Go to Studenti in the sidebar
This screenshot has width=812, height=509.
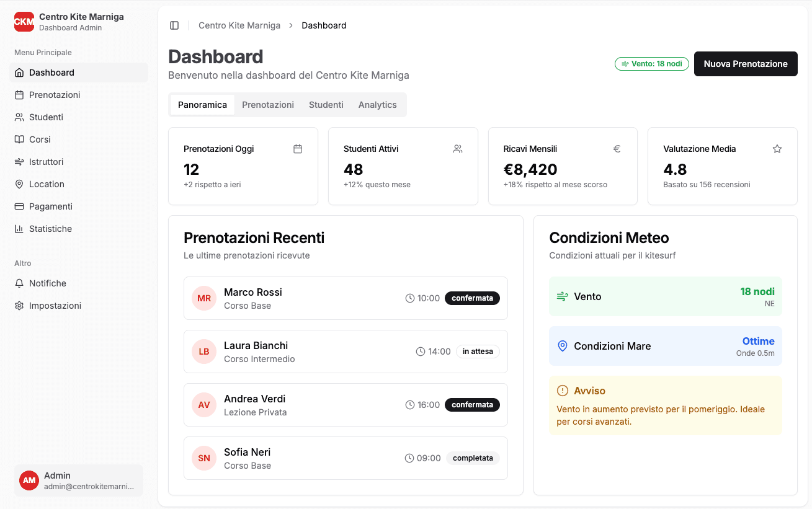pos(46,117)
